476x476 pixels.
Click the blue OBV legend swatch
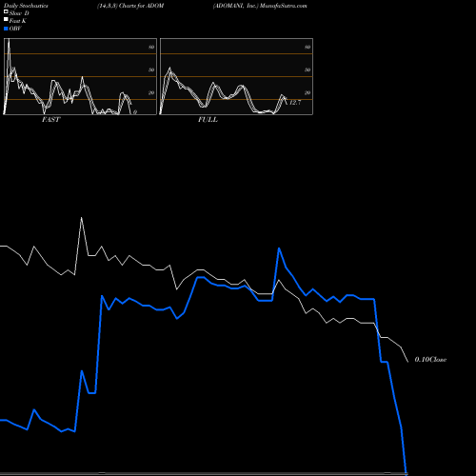6,29
